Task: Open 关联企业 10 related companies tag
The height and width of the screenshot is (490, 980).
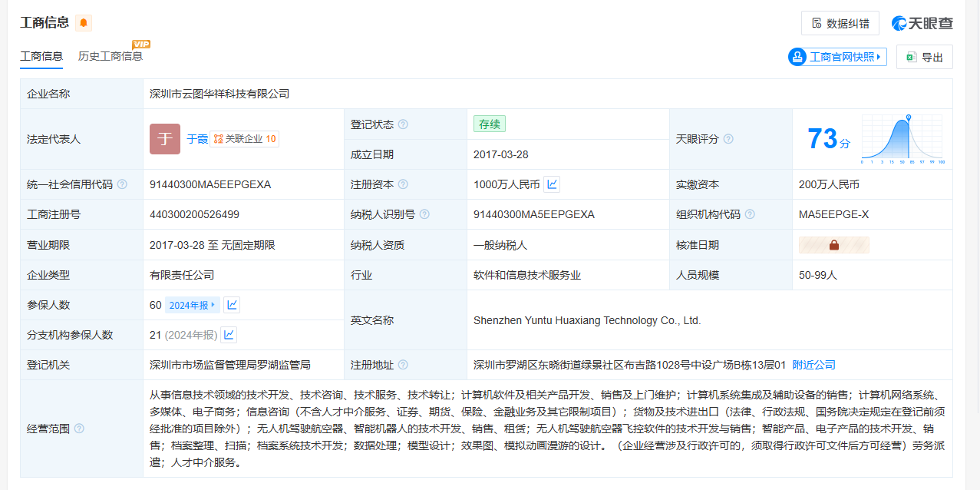Action: click(x=245, y=139)
